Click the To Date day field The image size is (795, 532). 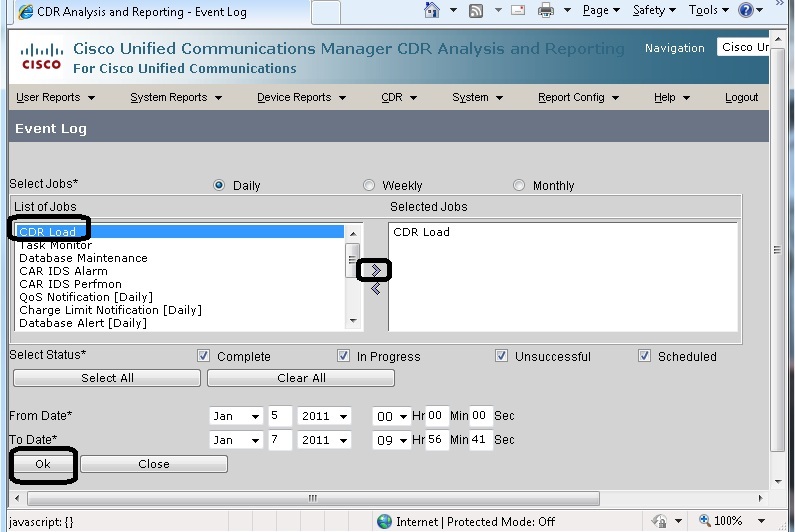pos(280,440)
